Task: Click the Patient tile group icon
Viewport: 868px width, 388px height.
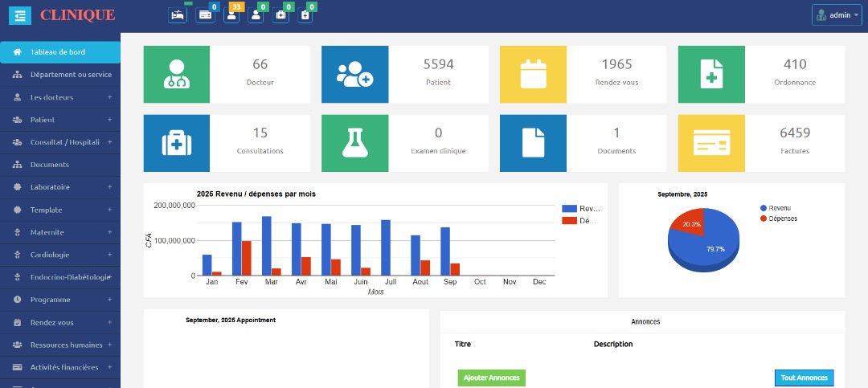Action: (354, 74)
